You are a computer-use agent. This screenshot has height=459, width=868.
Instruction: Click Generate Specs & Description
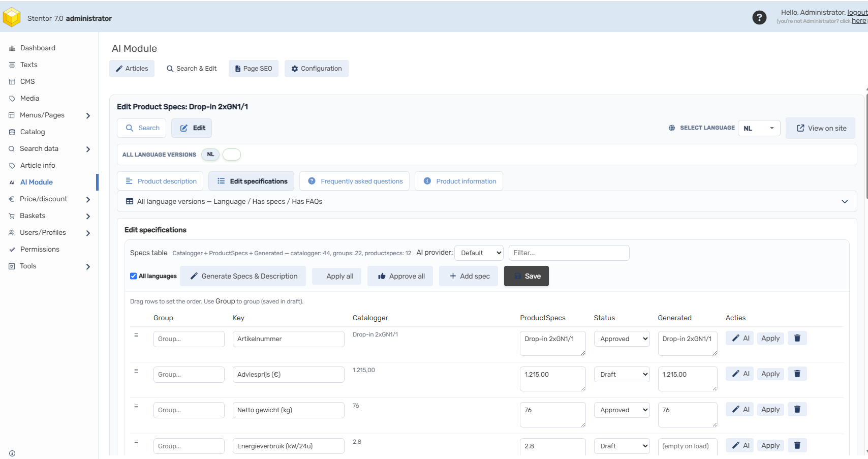pos(243,276)
